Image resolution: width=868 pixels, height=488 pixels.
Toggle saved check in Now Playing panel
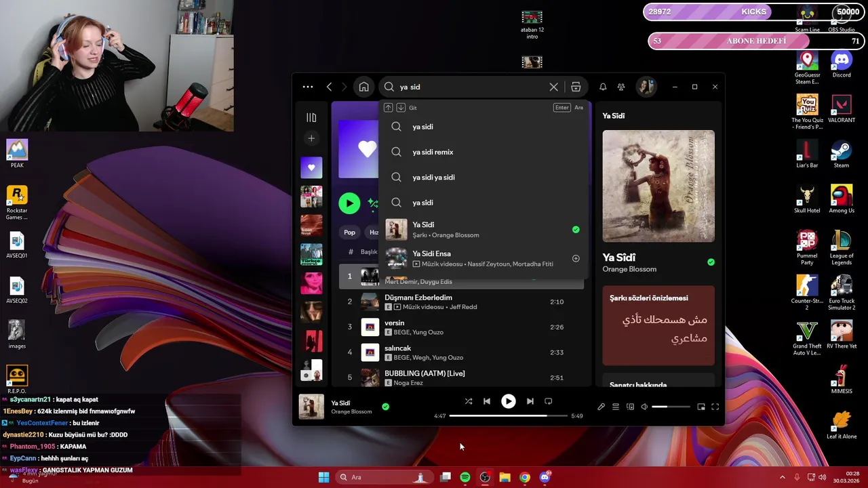point(711,262)
